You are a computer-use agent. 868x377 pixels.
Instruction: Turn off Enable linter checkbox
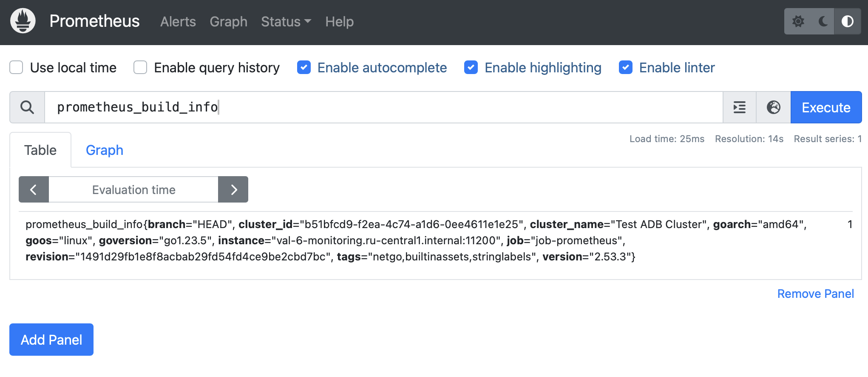pos(626,67)
